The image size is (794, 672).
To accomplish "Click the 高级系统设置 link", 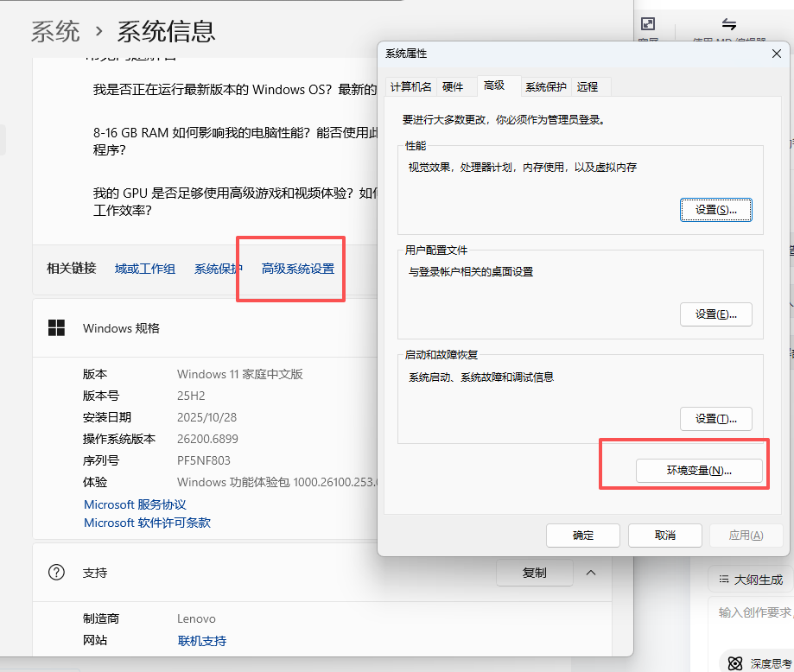I will click(x=297, y=269).
